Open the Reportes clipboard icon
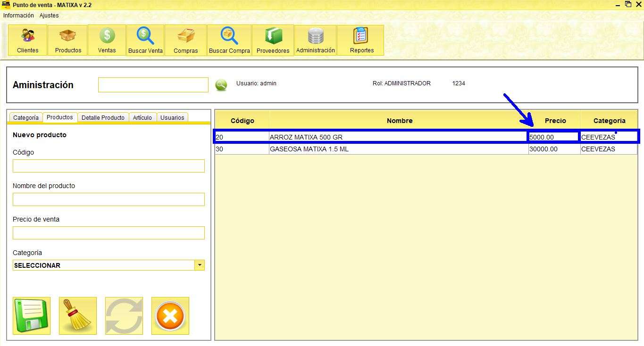The height and width of the screenshot is (346, 644). tap(362, 40)
